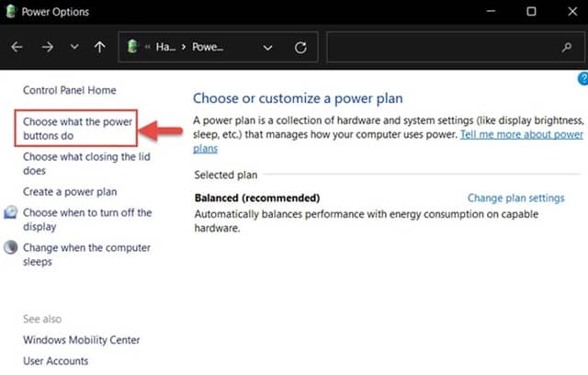Click 'Change plan settings' for Balanced plan
The height and width of the screenshot is (375, 588).
pos(515,198)
